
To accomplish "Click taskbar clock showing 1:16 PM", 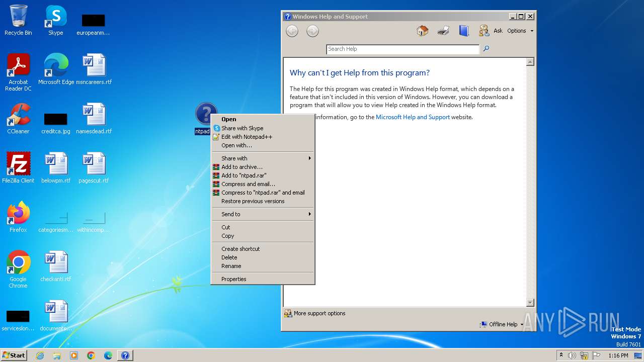I will [x=618, y=355].
